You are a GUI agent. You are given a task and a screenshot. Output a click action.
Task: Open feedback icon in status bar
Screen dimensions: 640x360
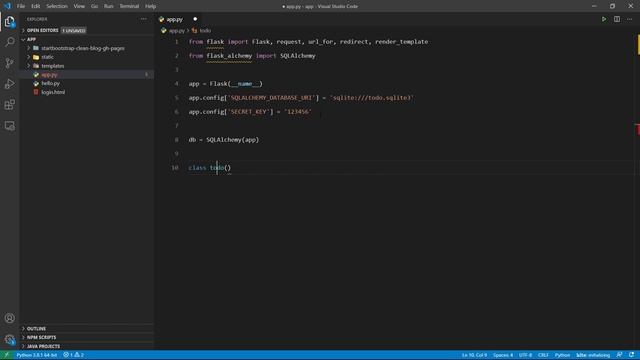click(x=619, y=355)
